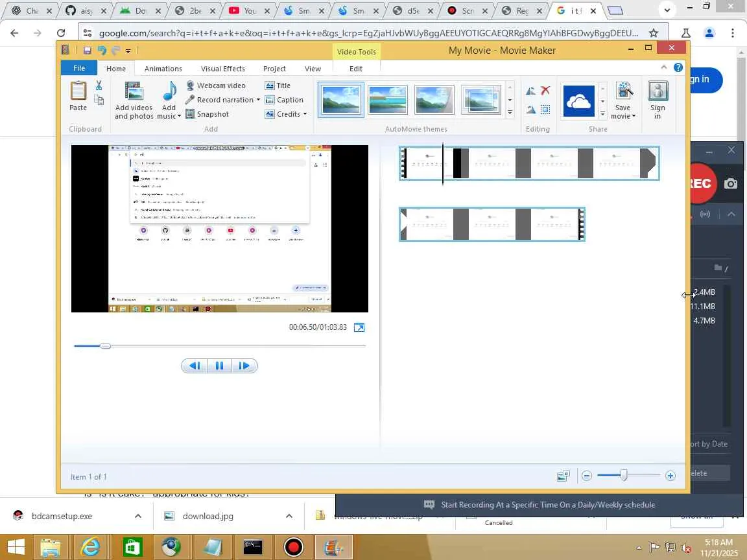Redo action in quick access toolbar

pyautogui.click(x=116, y=50)
